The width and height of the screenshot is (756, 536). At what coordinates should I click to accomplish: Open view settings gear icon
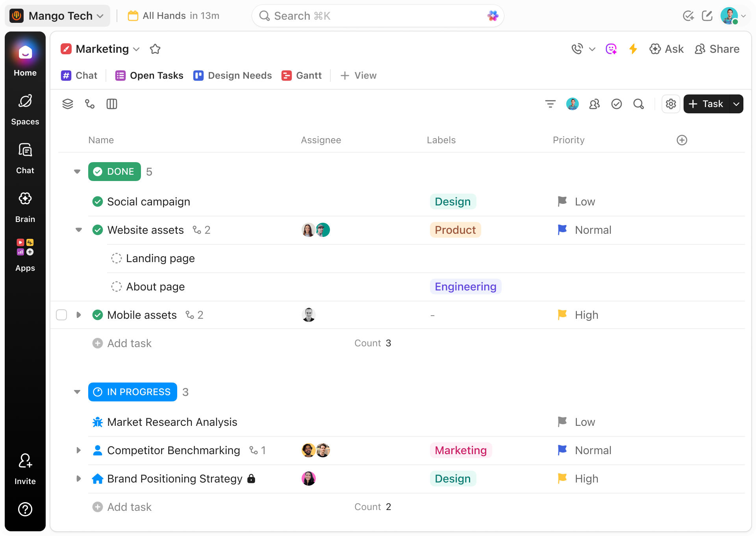(x=671, y=104)
